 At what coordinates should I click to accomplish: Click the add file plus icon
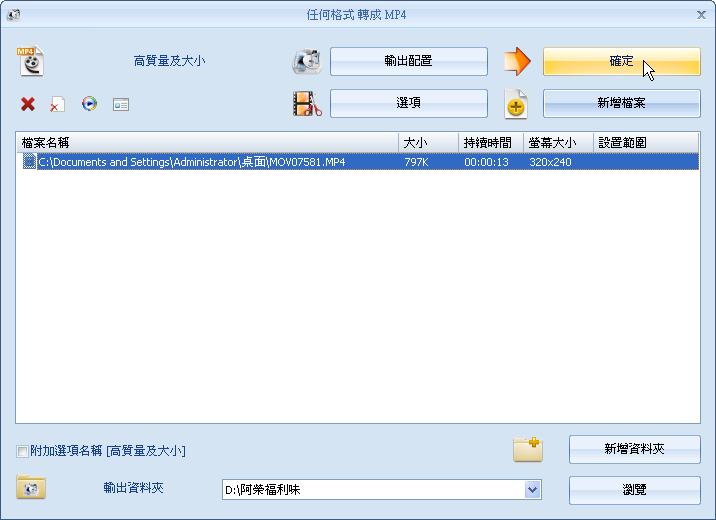point(516,104)
